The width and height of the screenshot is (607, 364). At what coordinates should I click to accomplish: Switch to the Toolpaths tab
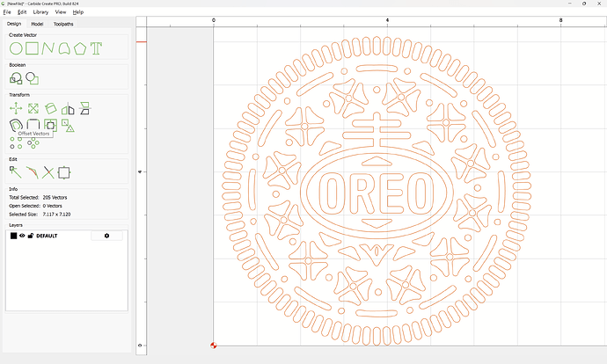pos(64,24)
